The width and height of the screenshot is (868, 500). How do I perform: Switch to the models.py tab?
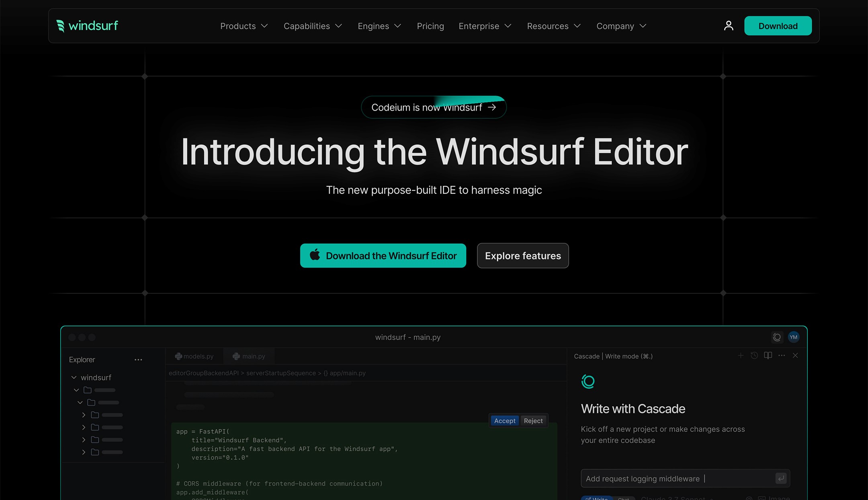click(194, 356)
